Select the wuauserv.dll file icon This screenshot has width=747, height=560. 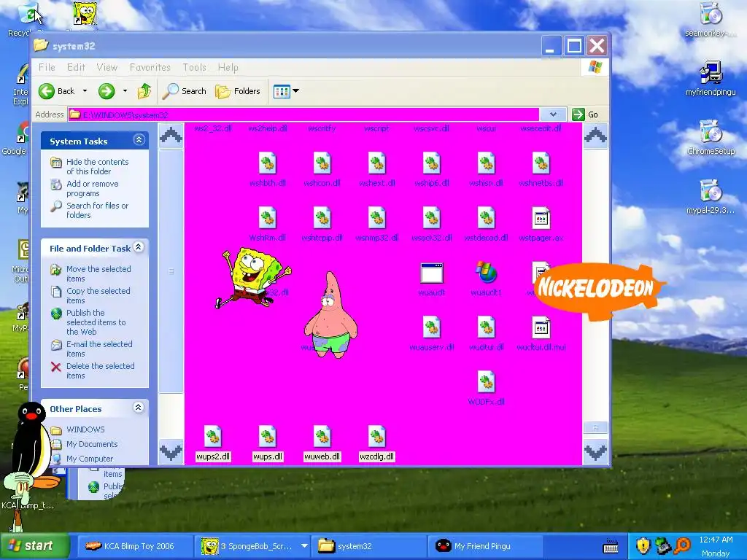point(432,327)
